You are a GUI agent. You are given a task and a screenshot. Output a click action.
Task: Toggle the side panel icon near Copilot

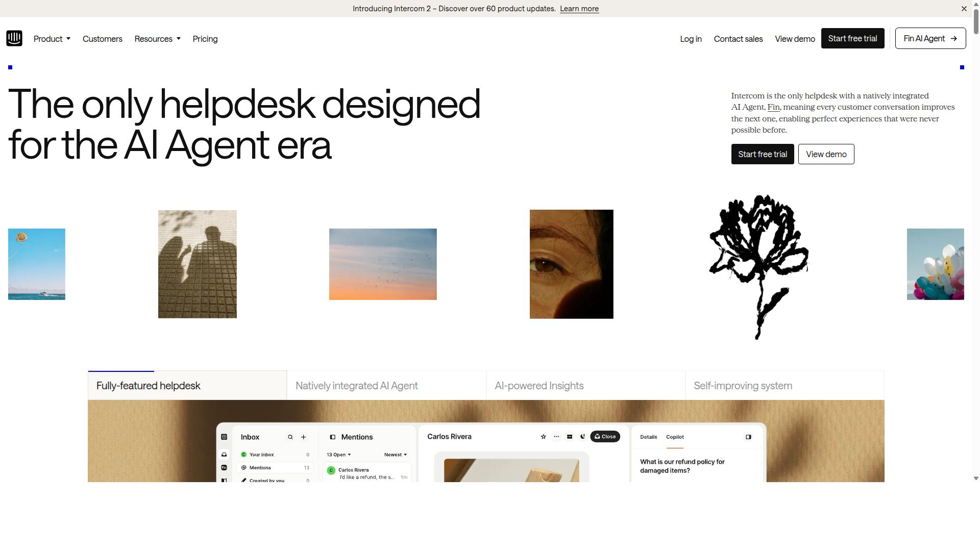tap(748, 437)
